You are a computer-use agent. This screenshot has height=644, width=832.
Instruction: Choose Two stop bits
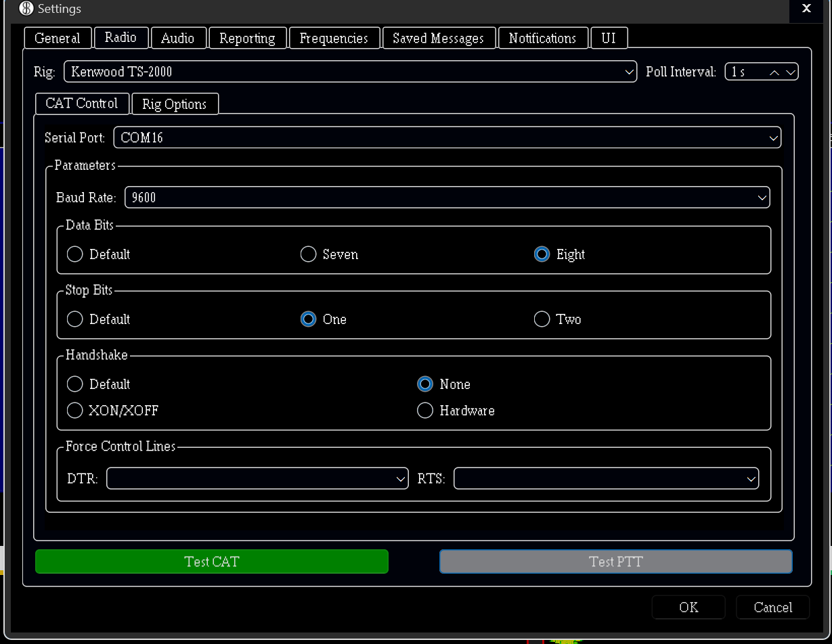point(542,319)
